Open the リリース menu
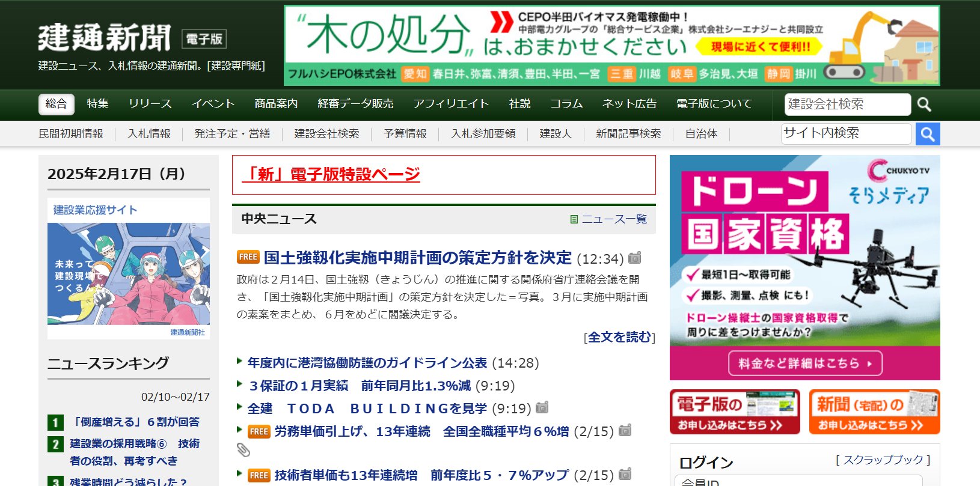This screenshot has width=980, height=486. click(x=150, y=104)
